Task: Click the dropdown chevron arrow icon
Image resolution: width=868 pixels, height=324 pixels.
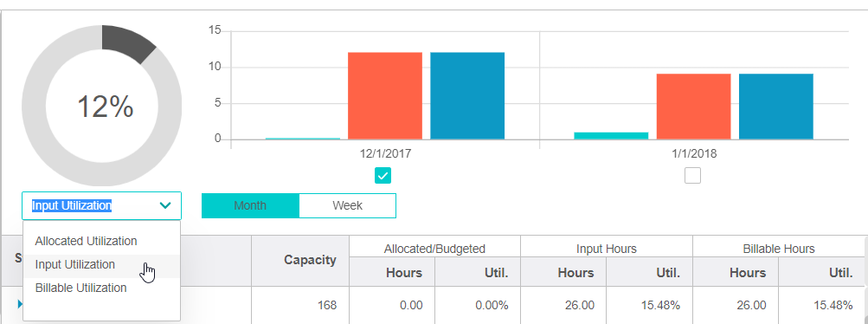Action: tap(165, 205)
